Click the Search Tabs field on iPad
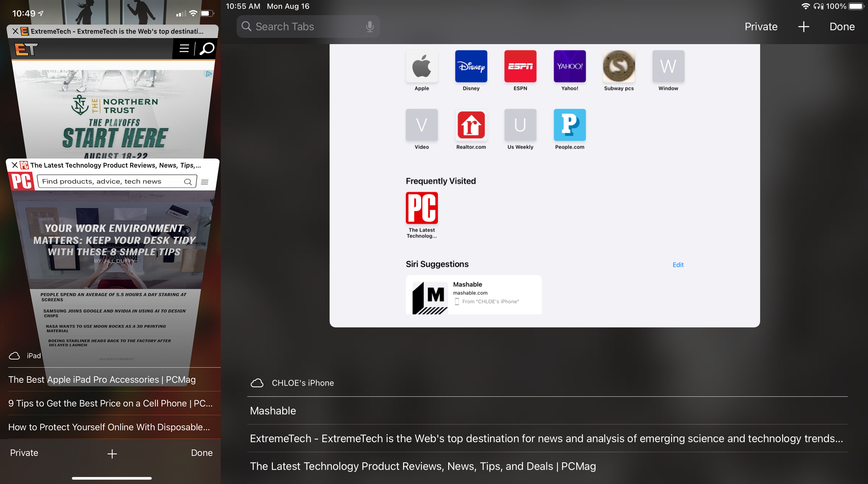 pyautogui.click(x=308, y=26)
